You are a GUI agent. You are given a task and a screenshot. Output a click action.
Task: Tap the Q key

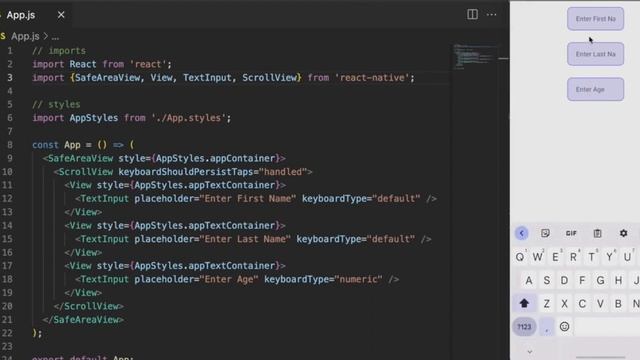point(520,257)
